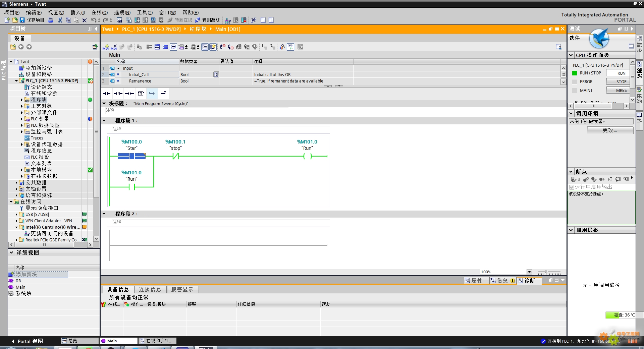Switch to Portal 视图

[28, 341]
